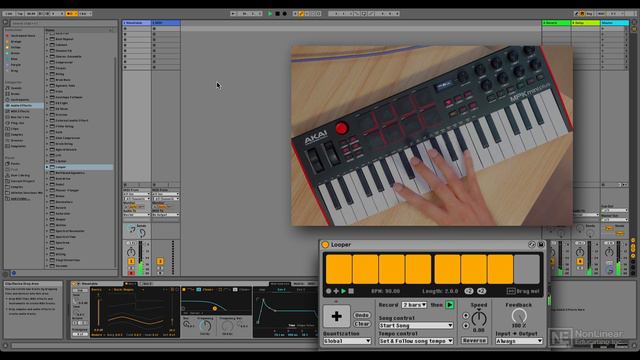Toggle browser visibility button beside search

[6, 23]
